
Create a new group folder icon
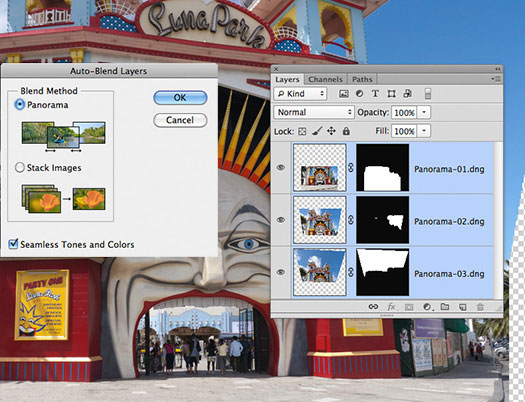pos(445,307)
